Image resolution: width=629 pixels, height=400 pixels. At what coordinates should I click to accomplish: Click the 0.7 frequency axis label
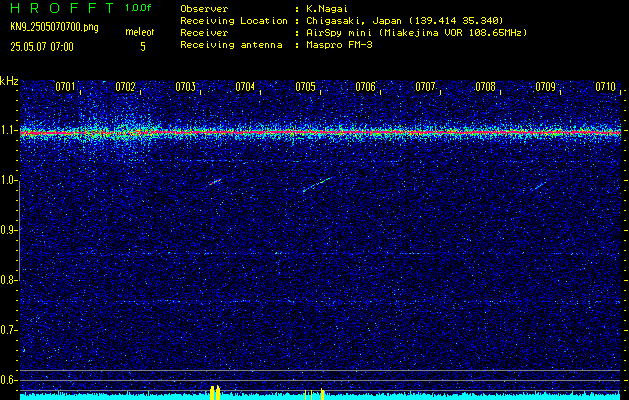coord(8,330)
